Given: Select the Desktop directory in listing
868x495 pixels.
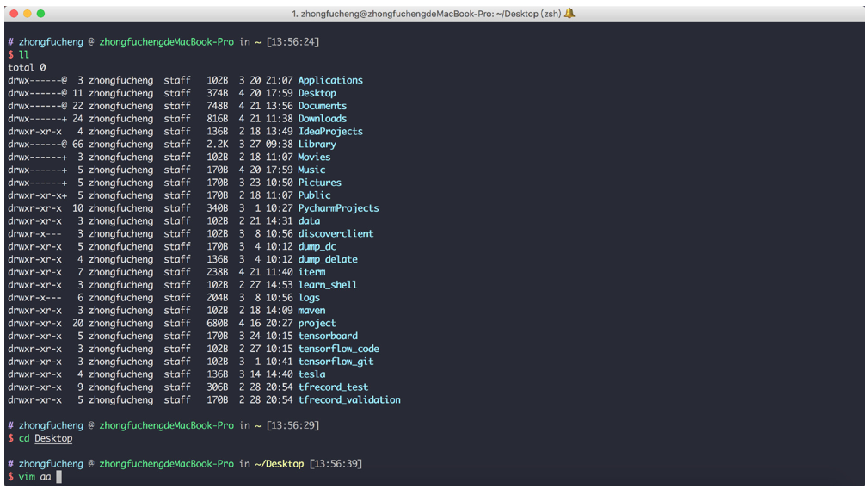Looking at the screenshot, I should (317, 93).
